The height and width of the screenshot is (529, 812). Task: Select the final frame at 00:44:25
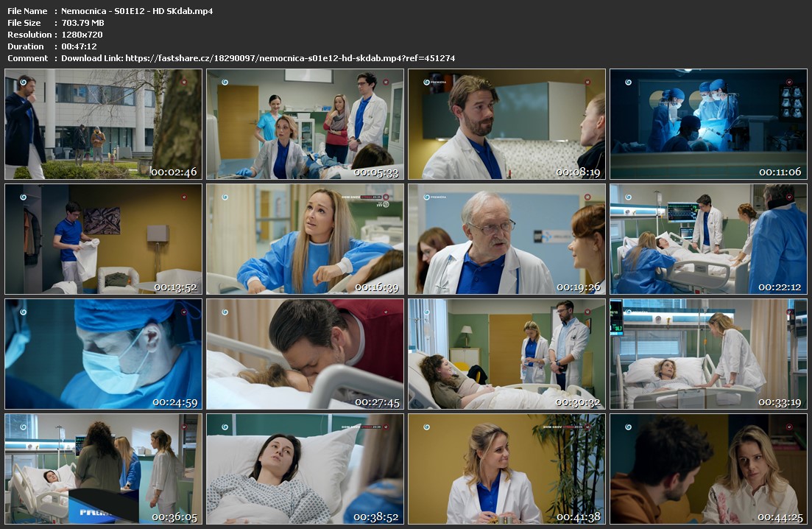pos(708,469)
